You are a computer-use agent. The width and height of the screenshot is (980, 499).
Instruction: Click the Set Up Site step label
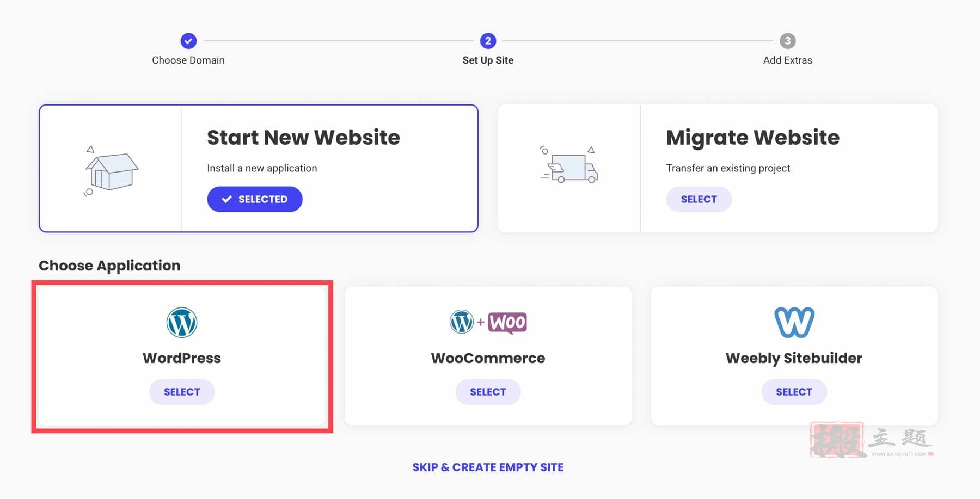488,60
